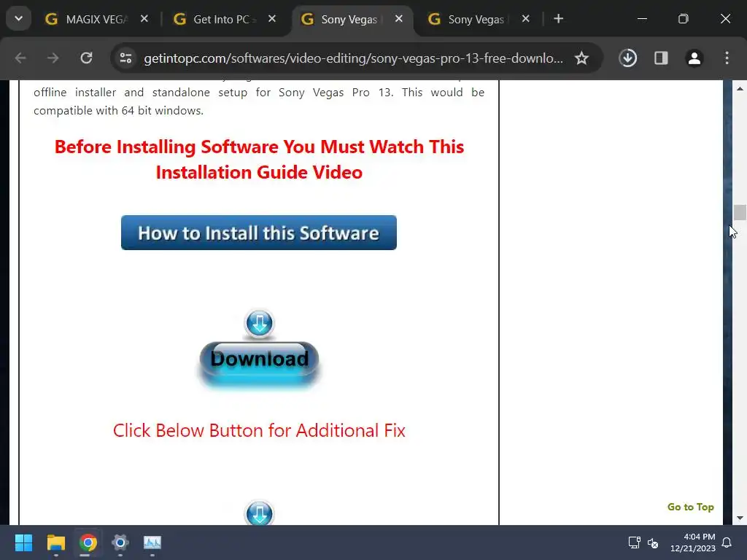Minimize the Chrome window
This screenshot has width=747, height=560.
pyautogui.click(x=642, y=19)
